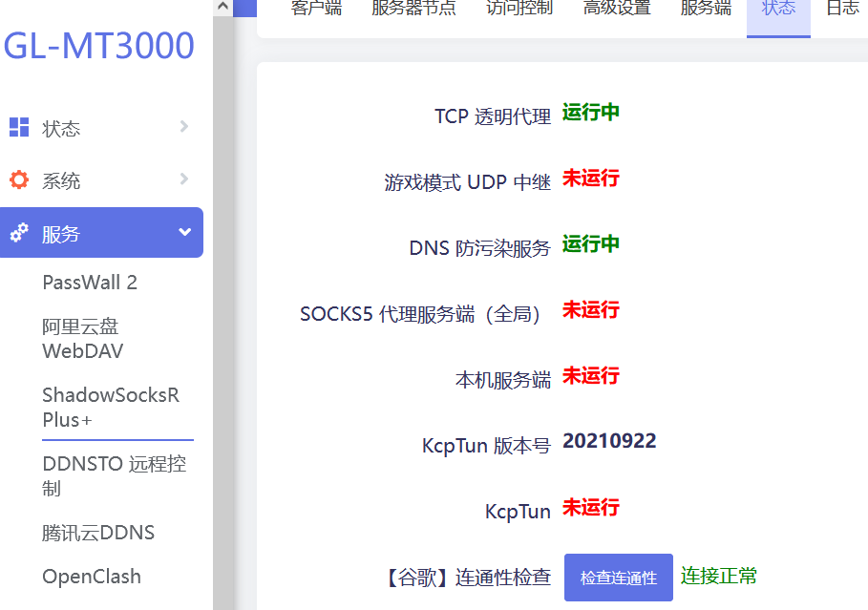This screenshot has width=868, height=610.
Task: Click the grid icon beside 状态 in sidebar
Action: [17, 127]
